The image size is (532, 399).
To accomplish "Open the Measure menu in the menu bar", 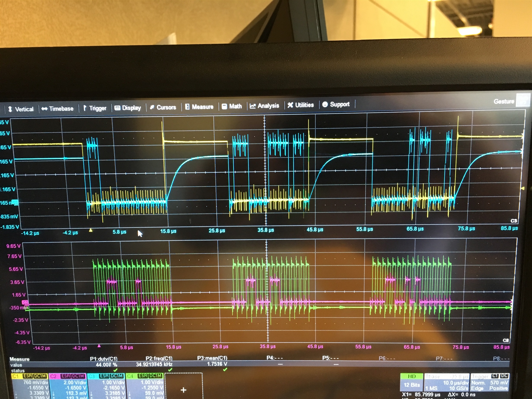I will [x=199, y=107].
